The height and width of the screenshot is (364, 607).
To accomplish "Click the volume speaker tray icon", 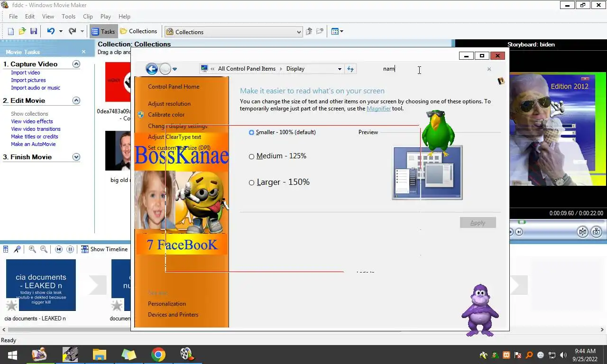I will pos(563,355).
